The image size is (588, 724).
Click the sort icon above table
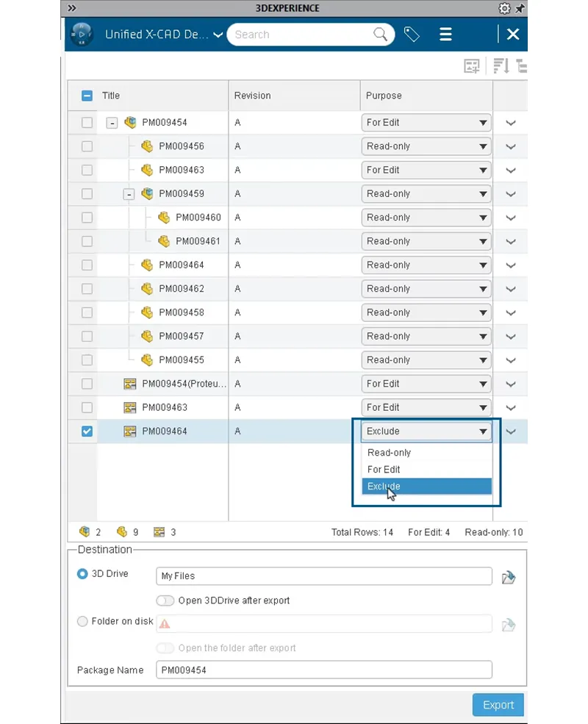501,66
